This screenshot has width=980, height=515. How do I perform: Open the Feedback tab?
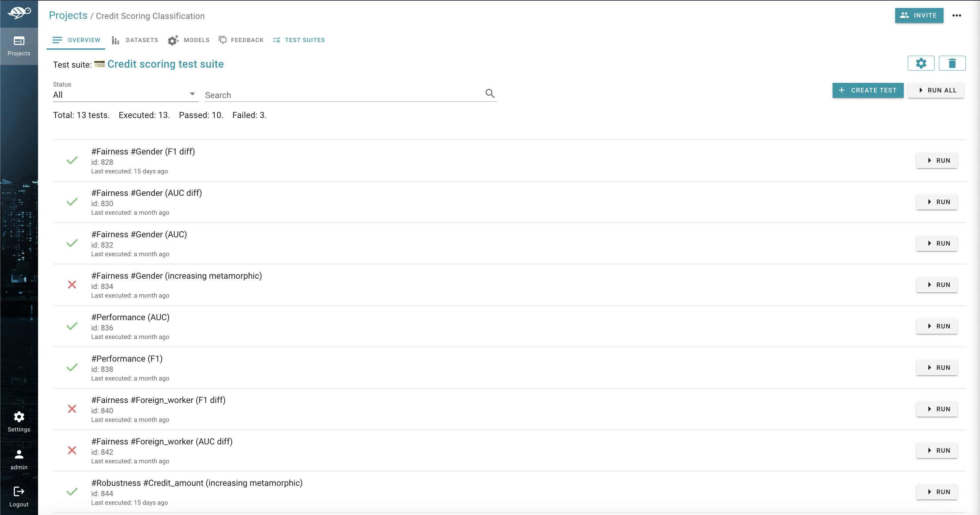pos(241,40)
